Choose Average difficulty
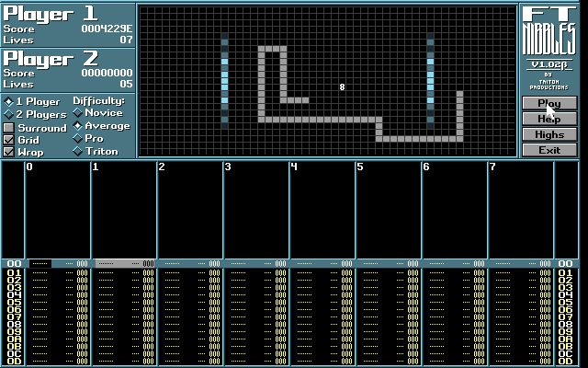 point(77,126)
